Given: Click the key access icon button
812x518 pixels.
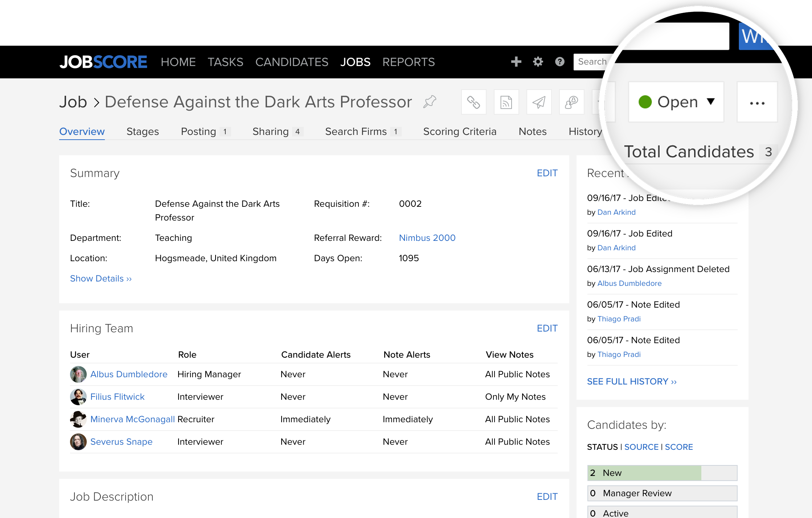Looking at the screenshot, I should [571, 102].
